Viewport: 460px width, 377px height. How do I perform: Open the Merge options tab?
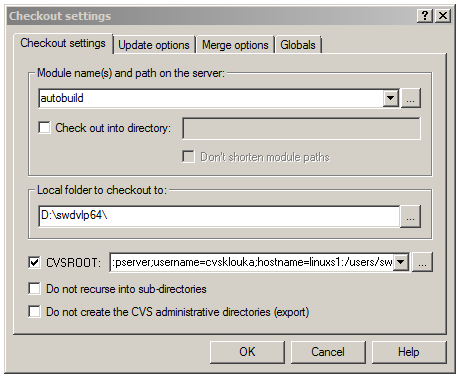point(235,45)
